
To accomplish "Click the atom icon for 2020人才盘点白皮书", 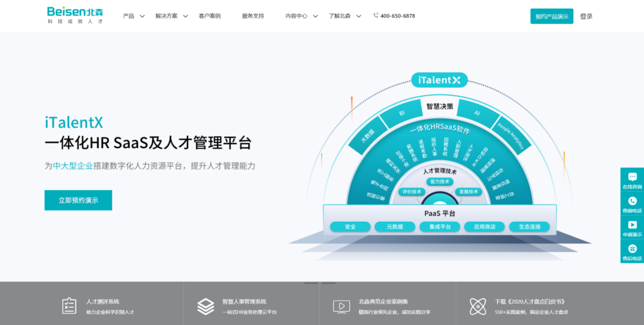I will point(478,307).
